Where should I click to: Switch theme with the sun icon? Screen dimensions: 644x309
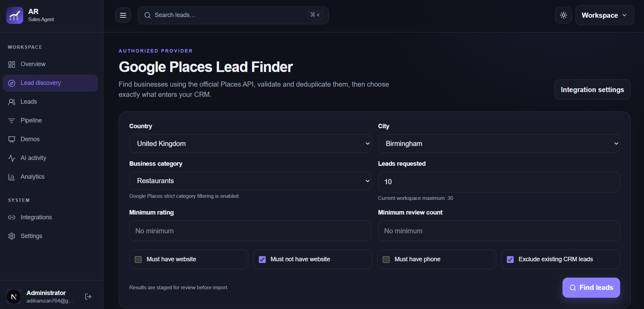[563, 15]
